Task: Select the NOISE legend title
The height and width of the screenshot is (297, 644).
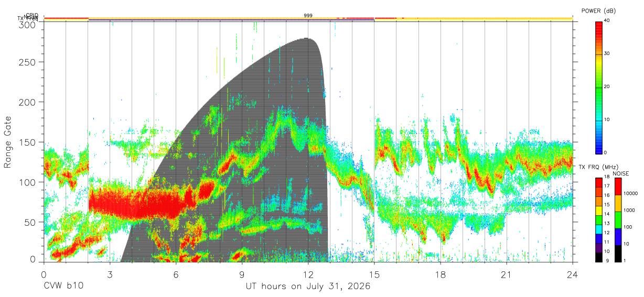Action: [x=620, y=173]
